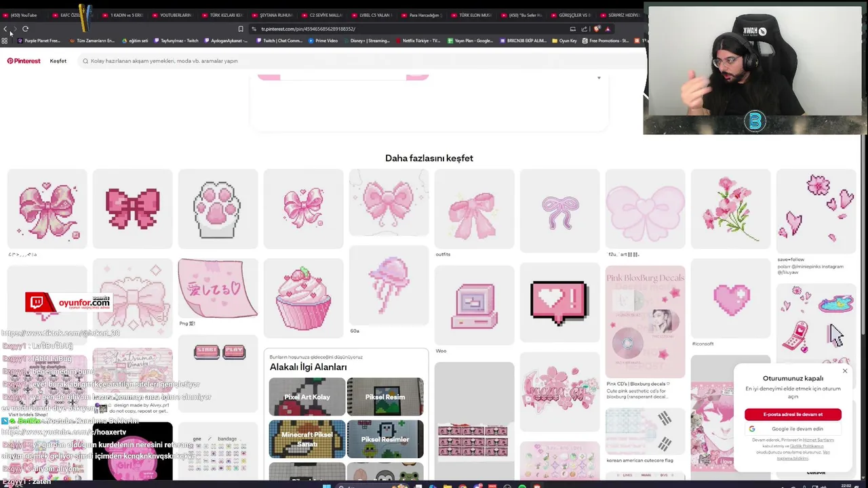Click 'Google ile devam edin' button
Viewport: 868px width, 488px height.
coord(793,428)
